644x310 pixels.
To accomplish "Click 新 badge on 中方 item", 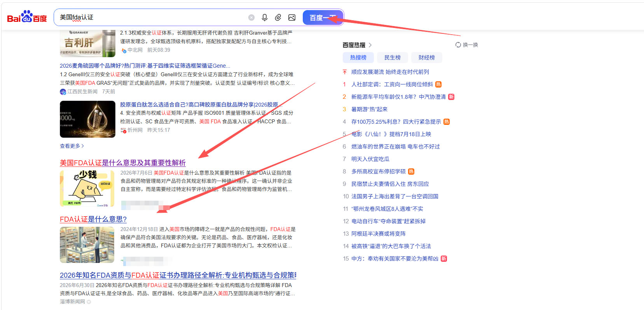I will (x=444, y=259).
